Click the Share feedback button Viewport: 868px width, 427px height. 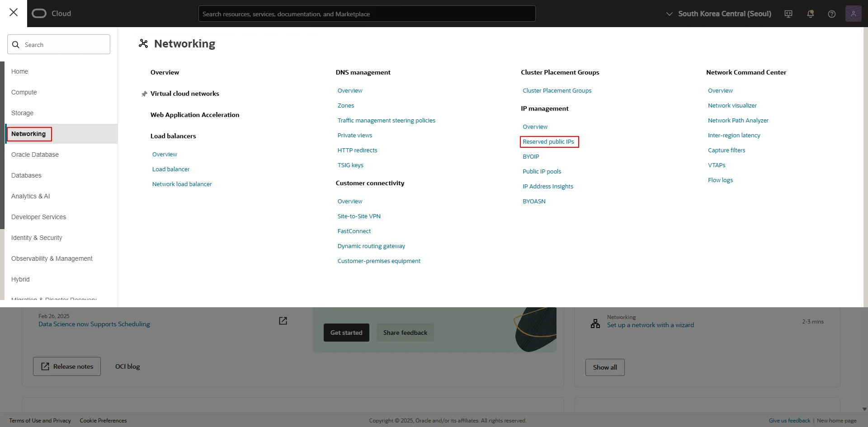pyautogui.click(x=405, y=333)
